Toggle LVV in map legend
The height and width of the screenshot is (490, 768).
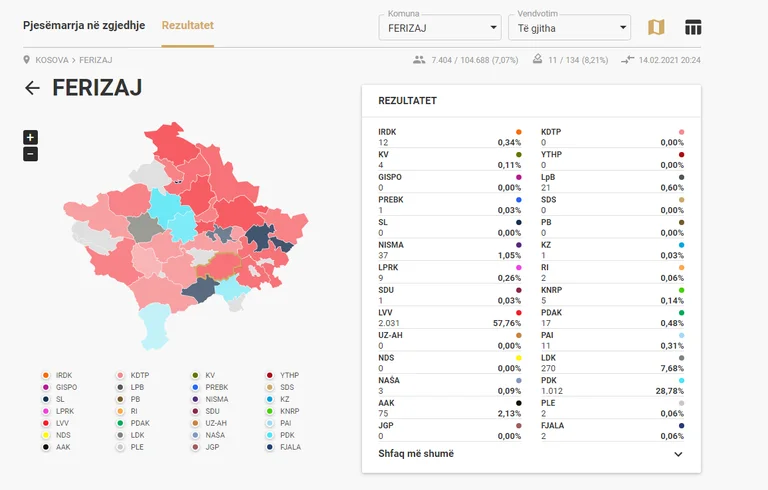[x=55, y=423]
